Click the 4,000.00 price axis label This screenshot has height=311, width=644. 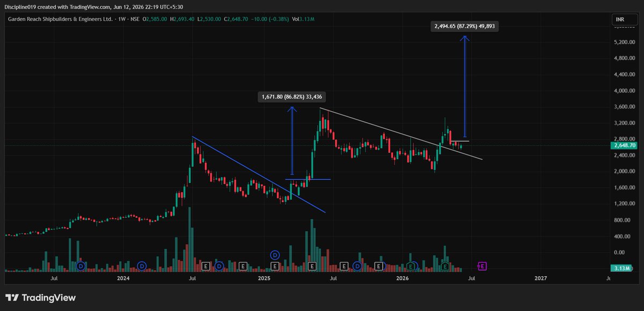625,91
